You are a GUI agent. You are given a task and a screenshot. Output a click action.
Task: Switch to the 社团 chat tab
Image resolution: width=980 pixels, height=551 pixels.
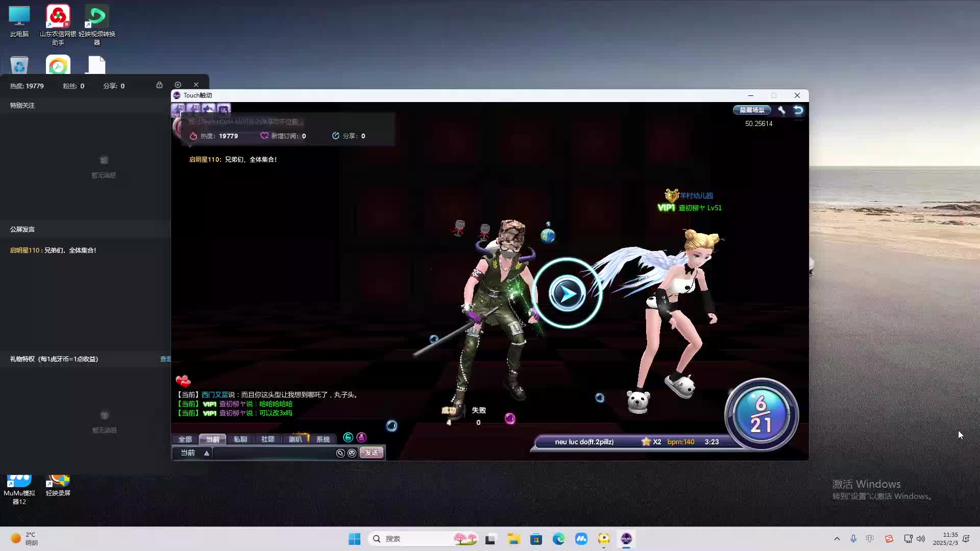pyautogui.click(x=267, y=439)
